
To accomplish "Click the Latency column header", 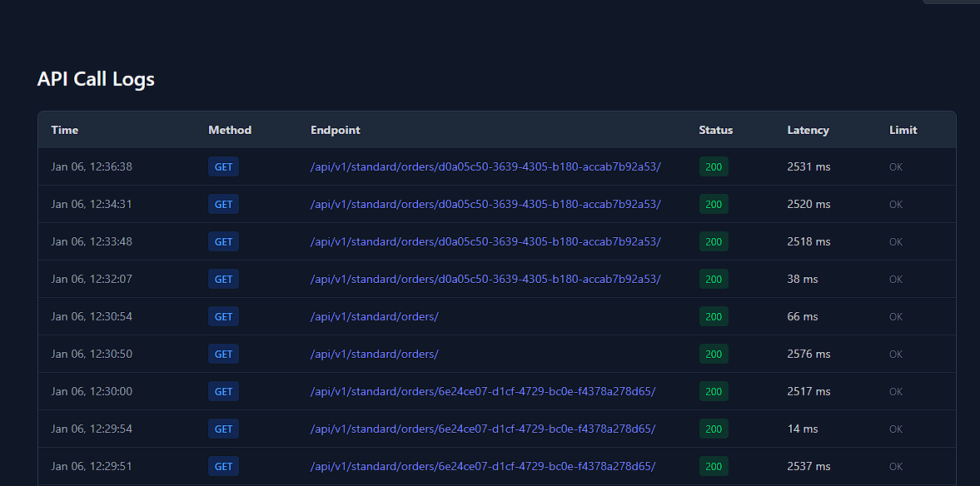I will click(808, 130).
